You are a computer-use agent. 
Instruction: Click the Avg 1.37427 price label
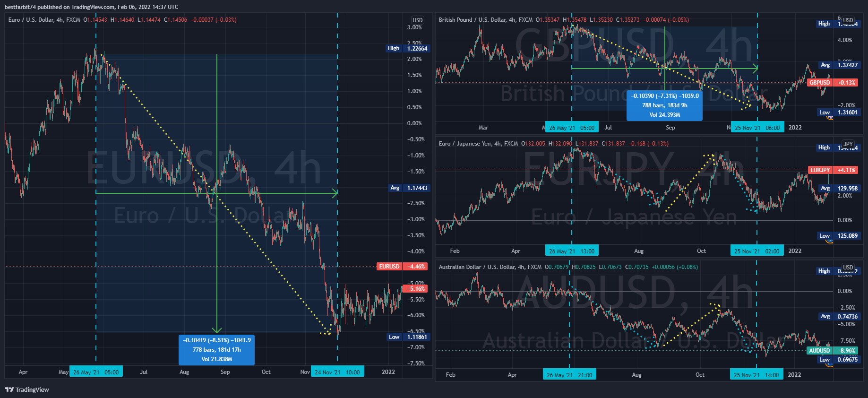840,65
